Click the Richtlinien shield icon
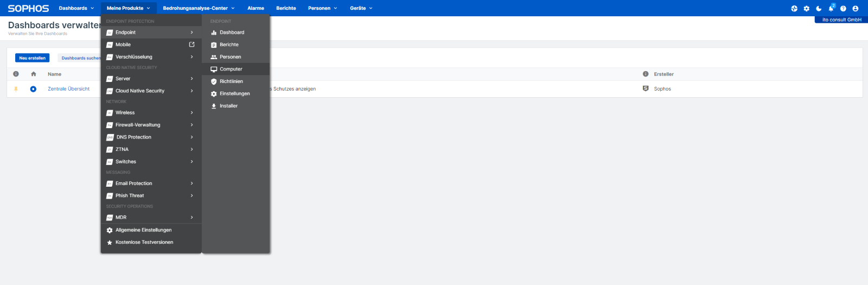 pyautogui.click(x=214, y=81)
